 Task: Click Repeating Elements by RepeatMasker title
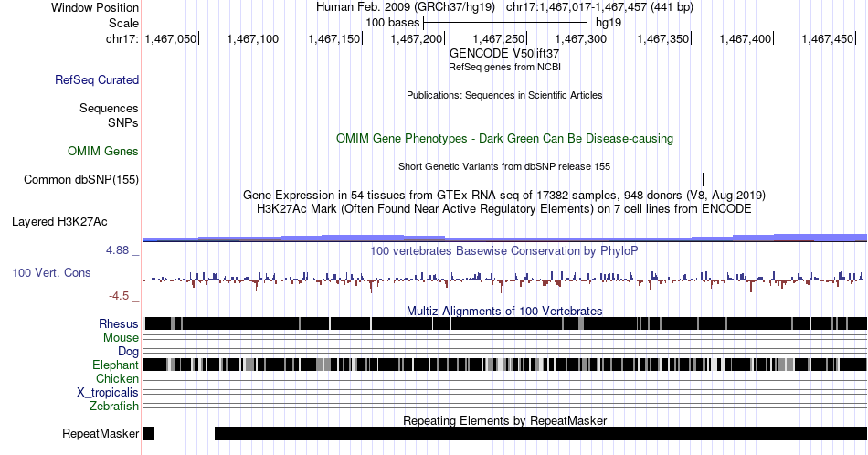(504, 420)
